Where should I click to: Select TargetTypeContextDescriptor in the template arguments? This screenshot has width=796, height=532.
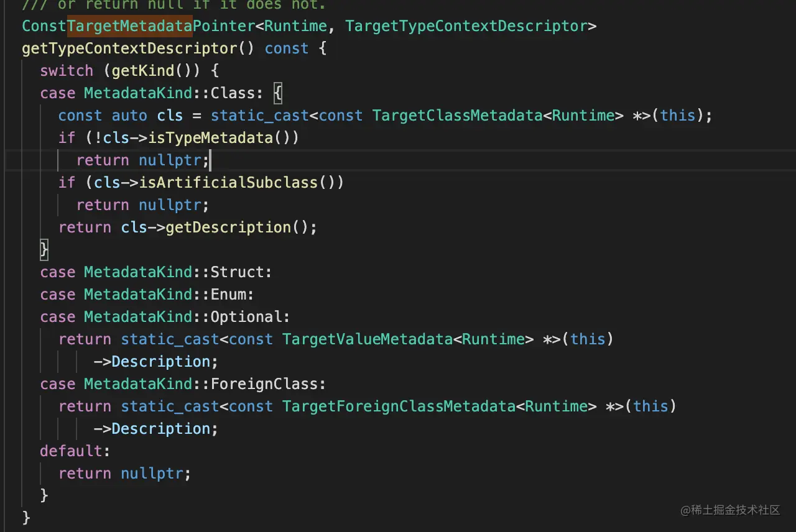pyautogui.click(x=466, y=26)
